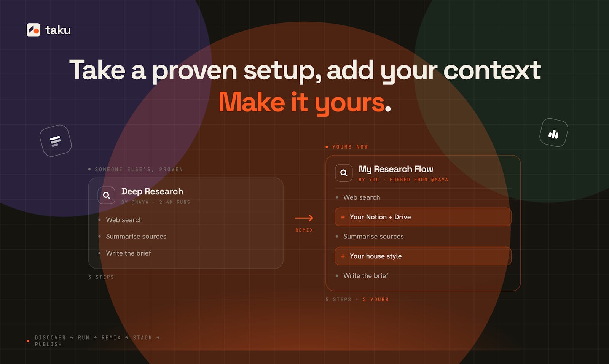This screenshot has height=364, width=609.
Task: Click the 5 STEPS caption
Action: click(x=338, y=299)
